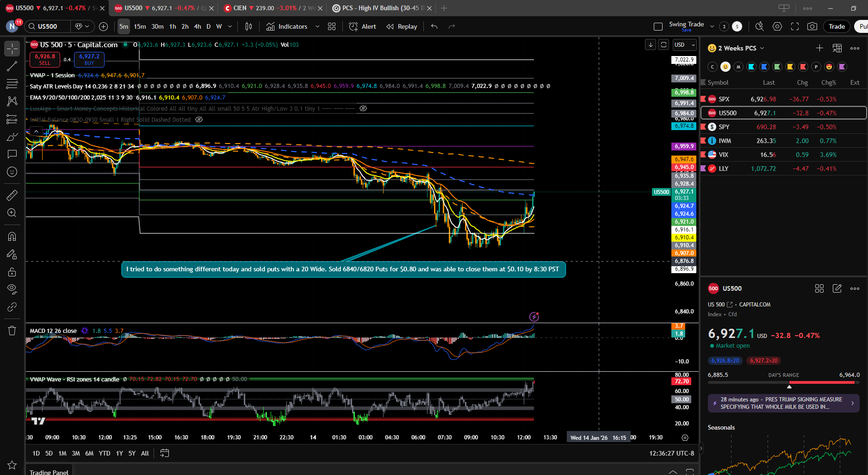This screenshot has width=868, height=475.
Task: Select the ruler measure tool
Action: click(x=12, y=195)
